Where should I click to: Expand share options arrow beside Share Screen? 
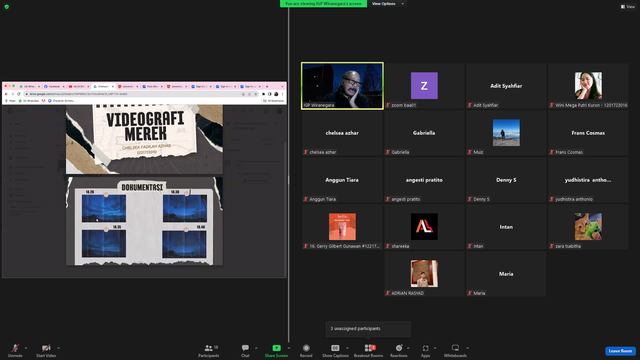point(289,348)
